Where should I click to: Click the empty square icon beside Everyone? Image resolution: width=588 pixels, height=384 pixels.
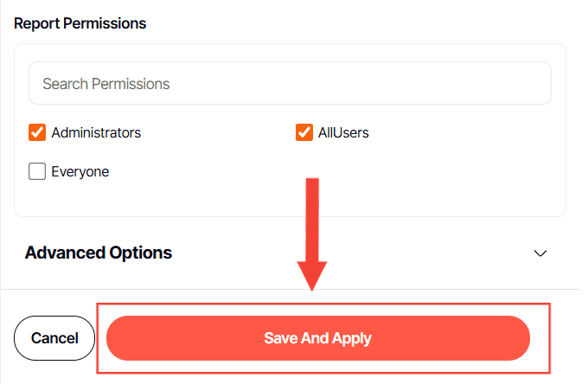pyautogui.click(x=37, y=171)
